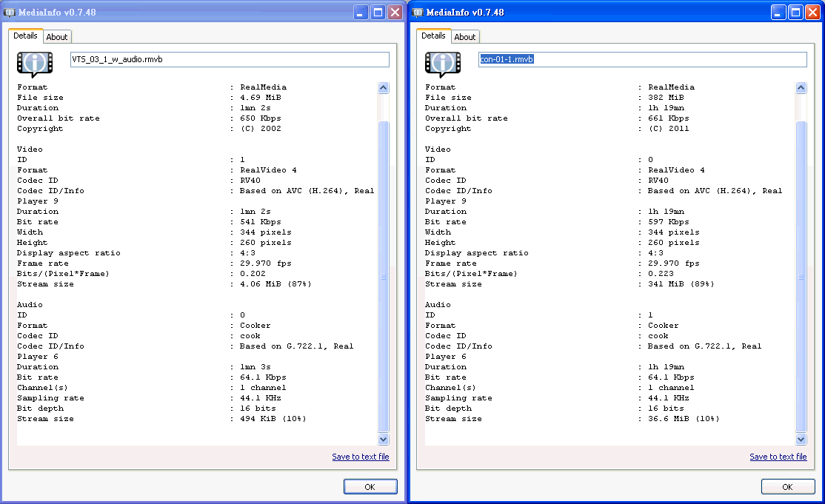Click '341 MiB (89%)' stream size
This screenshot has height=504, width=825.
(x=681, y=284)
